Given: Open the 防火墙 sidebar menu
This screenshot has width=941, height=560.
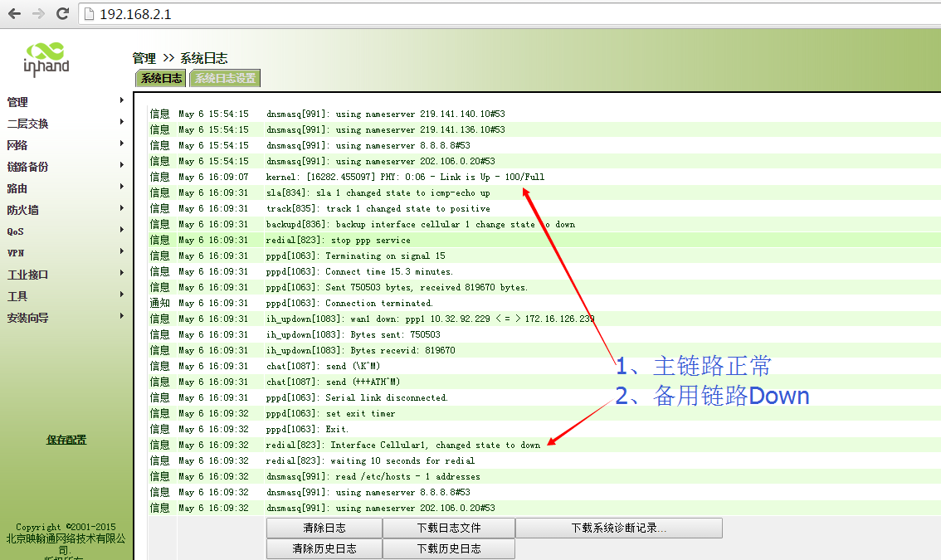Looking at the screenshot, I should pos(23,210).
